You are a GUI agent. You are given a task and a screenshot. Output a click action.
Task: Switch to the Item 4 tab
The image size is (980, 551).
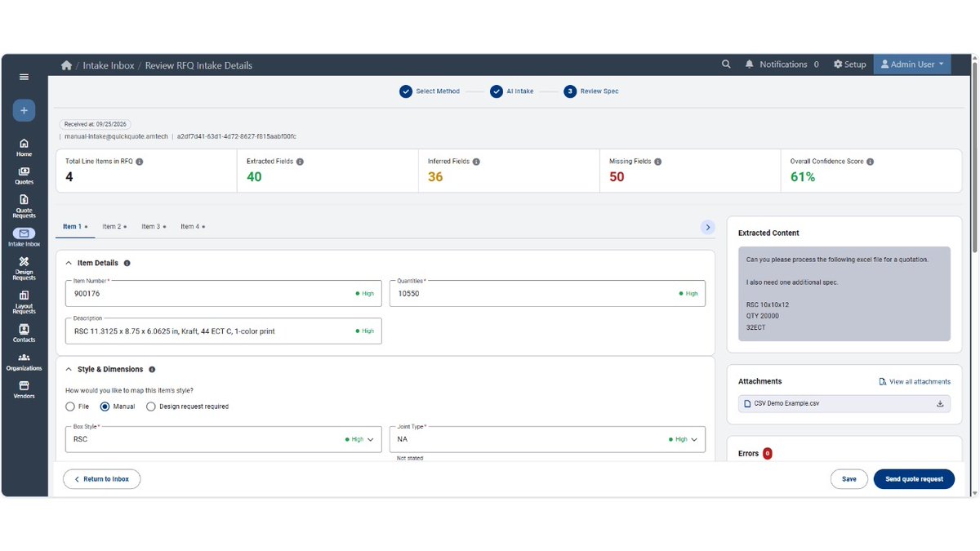click(x=193, y=227)
